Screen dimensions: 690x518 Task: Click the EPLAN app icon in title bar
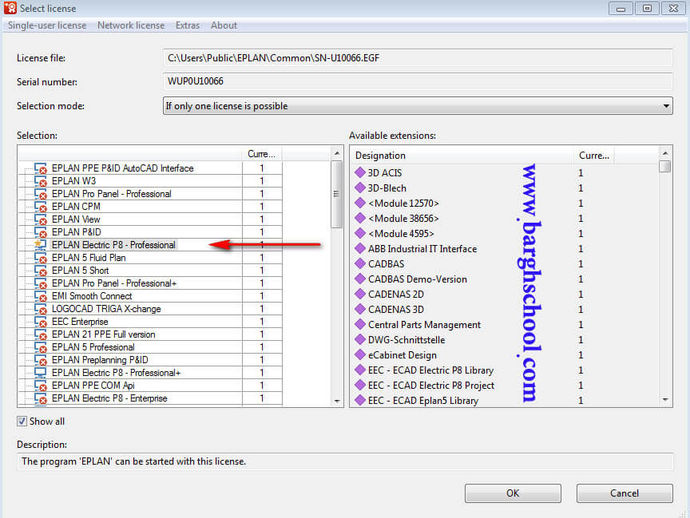click(10, 8)
